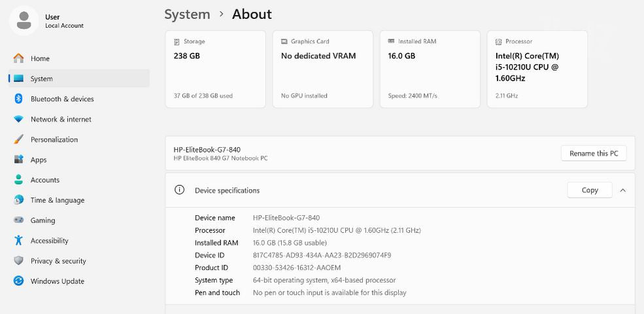Screen dimensions: 644x314
Task: Click the Windows Update sync icon
Action: tap(18, 281)
